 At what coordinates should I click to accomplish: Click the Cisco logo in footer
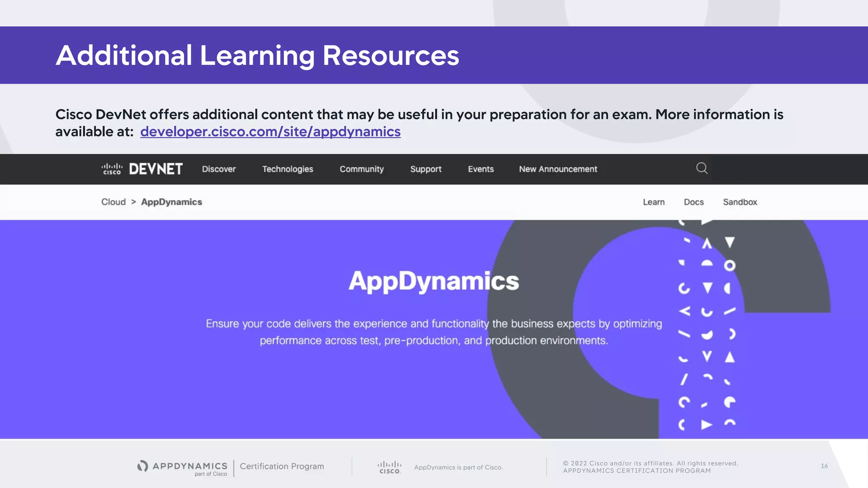[389, 467]
